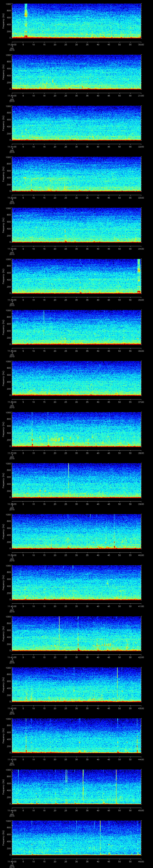Select the spectrogram panel starting at 11:37:00
The height and width of the screenshot is (868, 153).
click(77, 429)
